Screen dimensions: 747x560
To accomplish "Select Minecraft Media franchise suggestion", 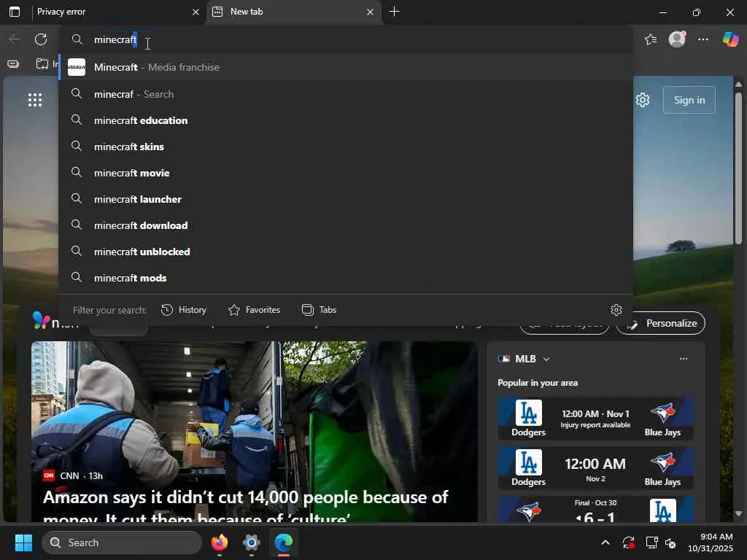I will (x=346, y=67).
